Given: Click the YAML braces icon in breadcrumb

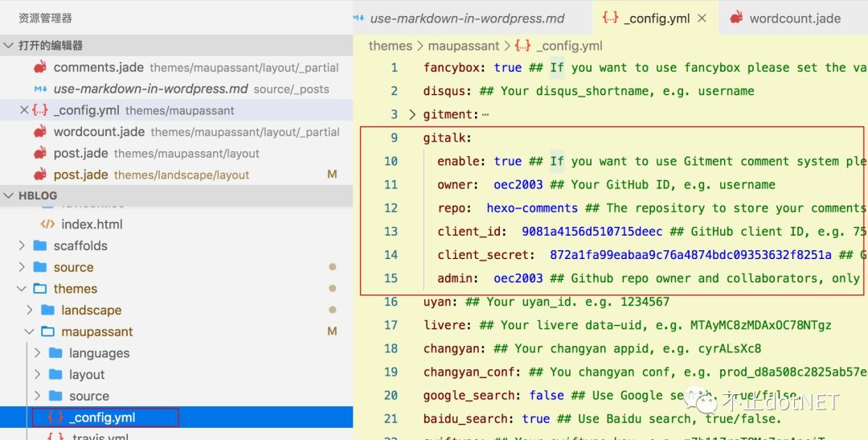Looking at the screenshot, I should pos(522,46).
